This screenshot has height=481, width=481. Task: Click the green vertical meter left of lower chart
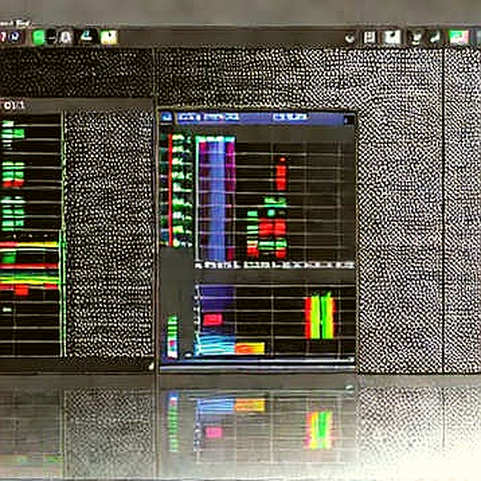point(172,336)
